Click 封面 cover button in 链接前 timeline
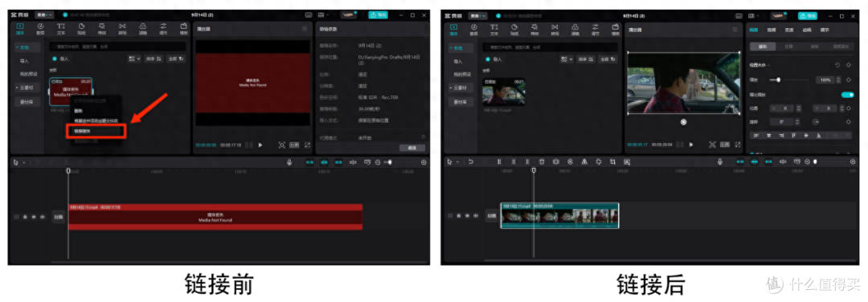 (x=59, y=217)
